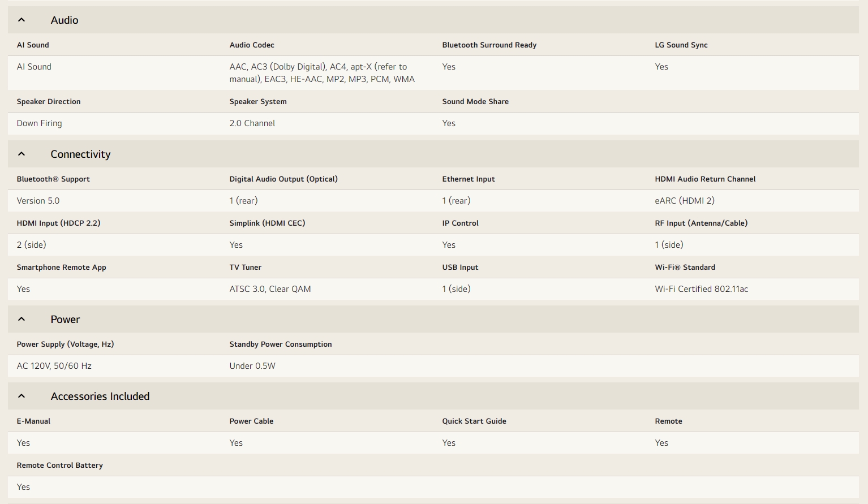Collapse the Audio section using its chevron

tap(22, 20)
